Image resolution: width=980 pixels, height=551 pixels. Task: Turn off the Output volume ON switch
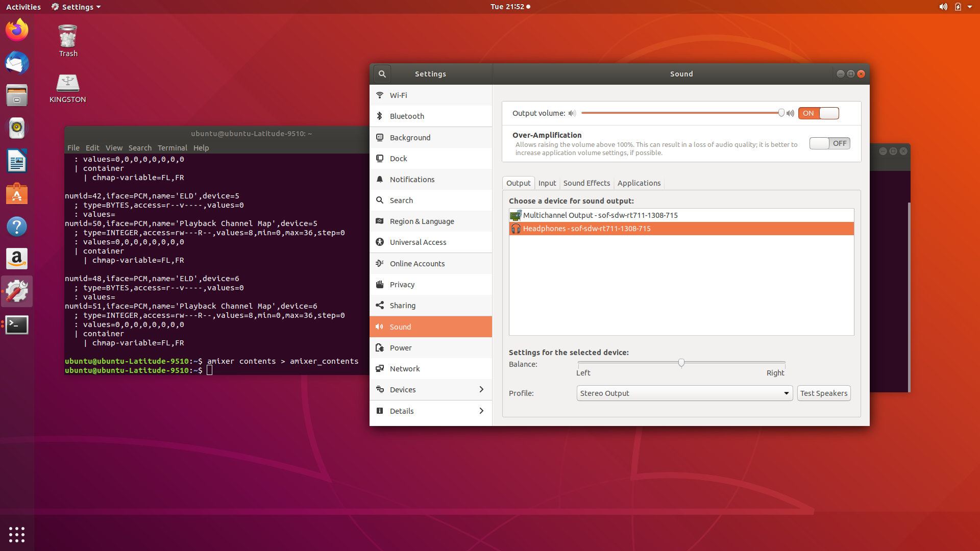pos(819,113)
